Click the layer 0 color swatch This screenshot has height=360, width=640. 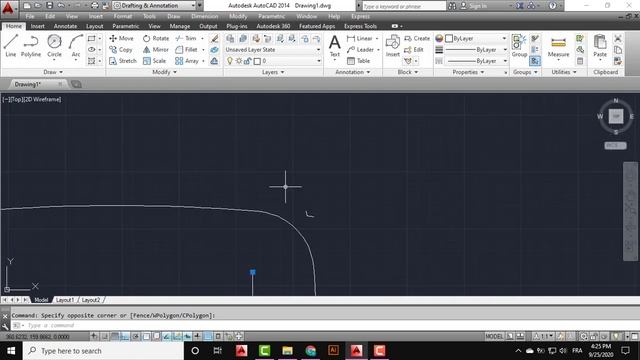point(257,61)
